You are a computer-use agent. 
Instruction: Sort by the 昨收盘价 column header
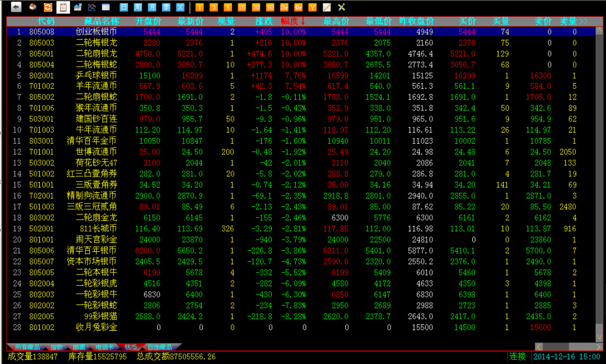(417, 21)
